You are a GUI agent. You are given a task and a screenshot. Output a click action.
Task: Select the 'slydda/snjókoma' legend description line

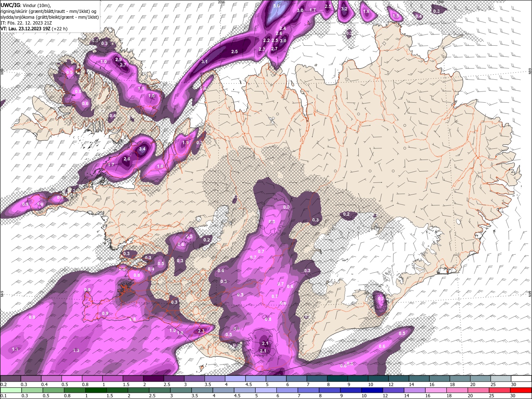pos(49,17)
